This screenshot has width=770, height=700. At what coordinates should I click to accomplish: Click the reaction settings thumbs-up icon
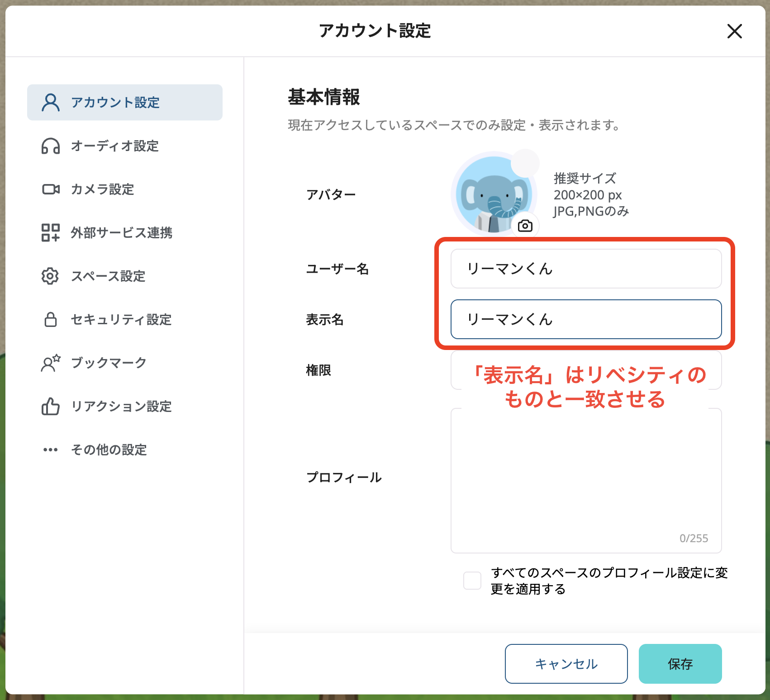(x=50, y=406)
